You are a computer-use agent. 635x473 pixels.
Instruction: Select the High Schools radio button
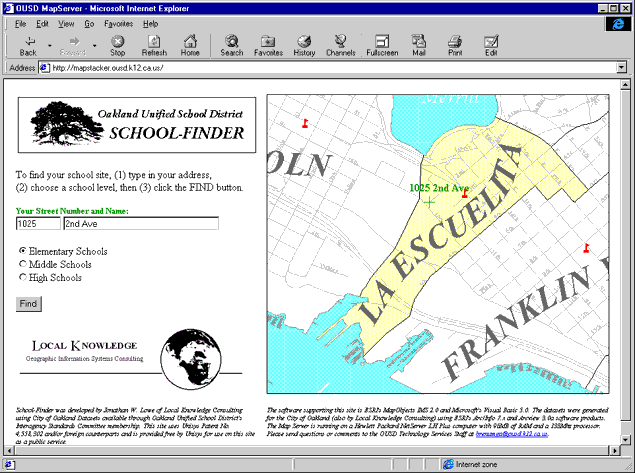point(23,277)
